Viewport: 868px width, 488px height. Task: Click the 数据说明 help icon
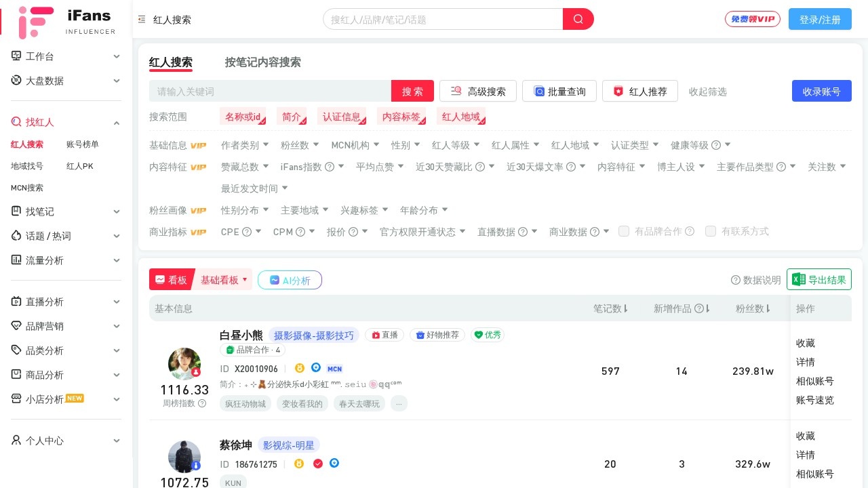pyautogui.click(x=735, y=280)
